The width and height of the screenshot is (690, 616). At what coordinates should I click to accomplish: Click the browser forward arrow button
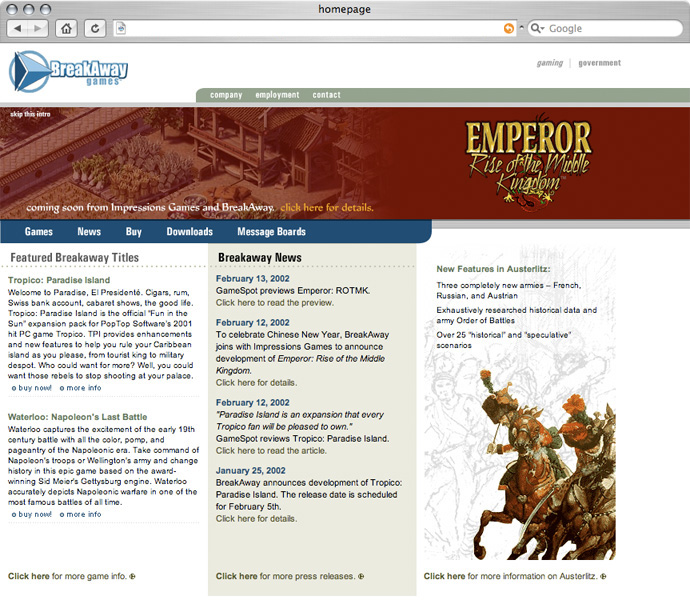pos(38,29)
